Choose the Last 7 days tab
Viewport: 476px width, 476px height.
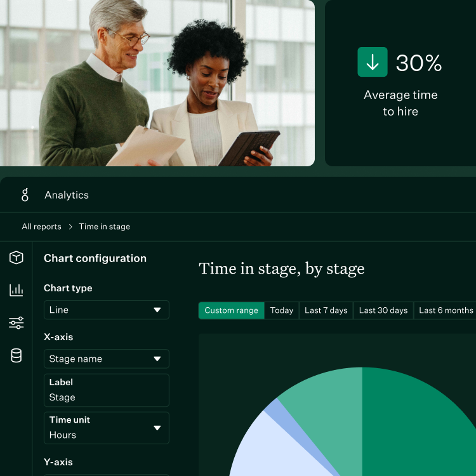(326, 310)
